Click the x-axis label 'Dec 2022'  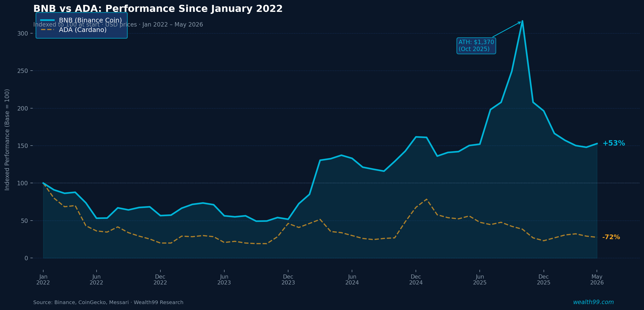(160, 280)
